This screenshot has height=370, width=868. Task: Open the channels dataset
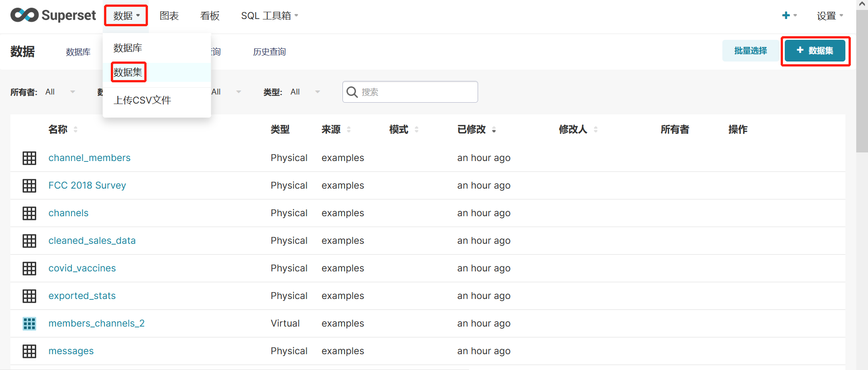(x=68, y=213)
